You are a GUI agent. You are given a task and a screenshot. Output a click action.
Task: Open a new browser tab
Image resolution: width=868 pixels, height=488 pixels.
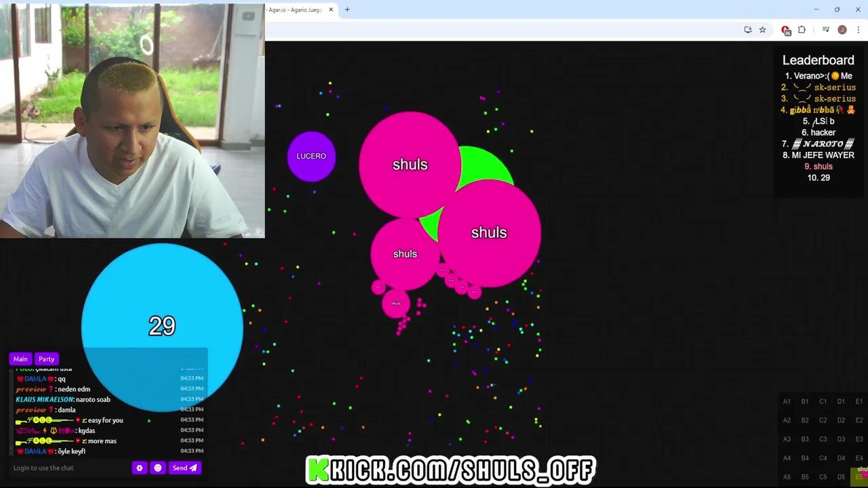tap(347, 9)
